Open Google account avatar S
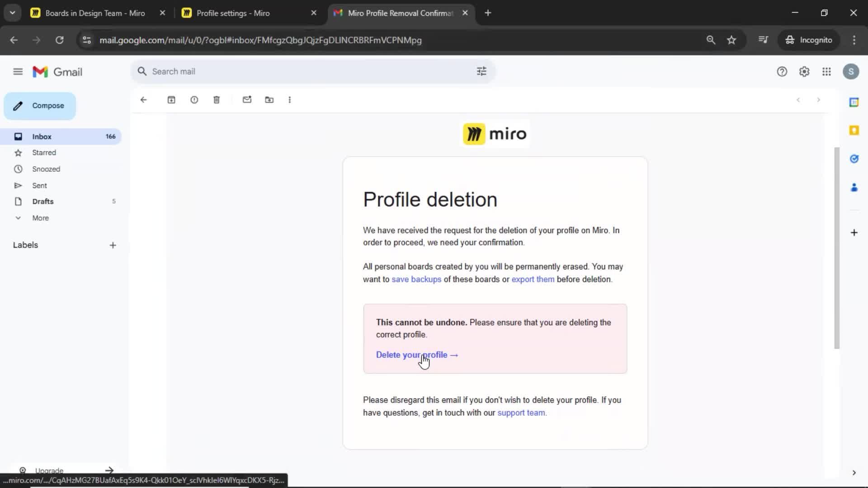The height and width of the screenshot is (488, 868). tap(851, 71)
